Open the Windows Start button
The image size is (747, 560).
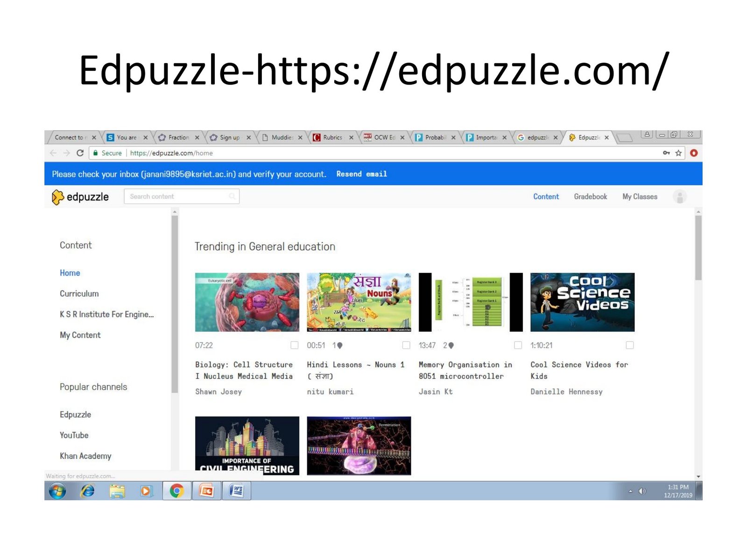(x=57, y=491)
